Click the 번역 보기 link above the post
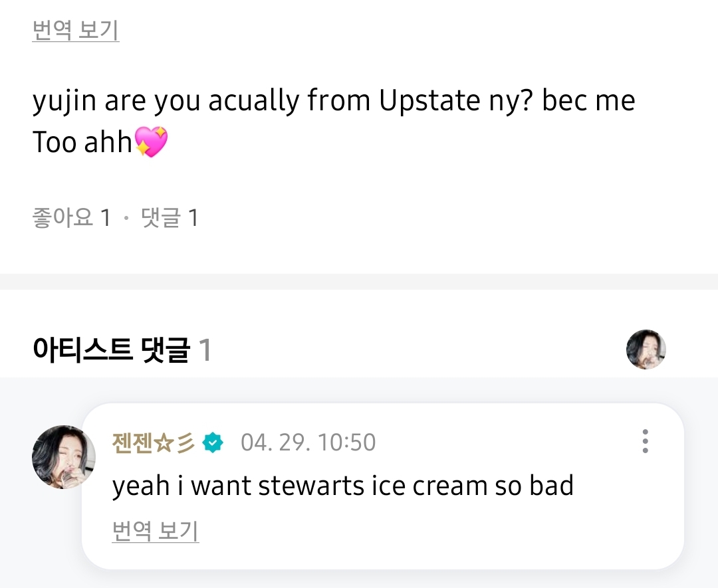 click(76, 31)
